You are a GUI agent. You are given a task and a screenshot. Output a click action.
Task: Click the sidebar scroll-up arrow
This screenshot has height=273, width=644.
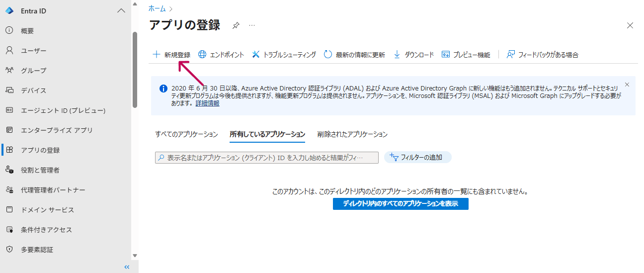tap(135, 3)
